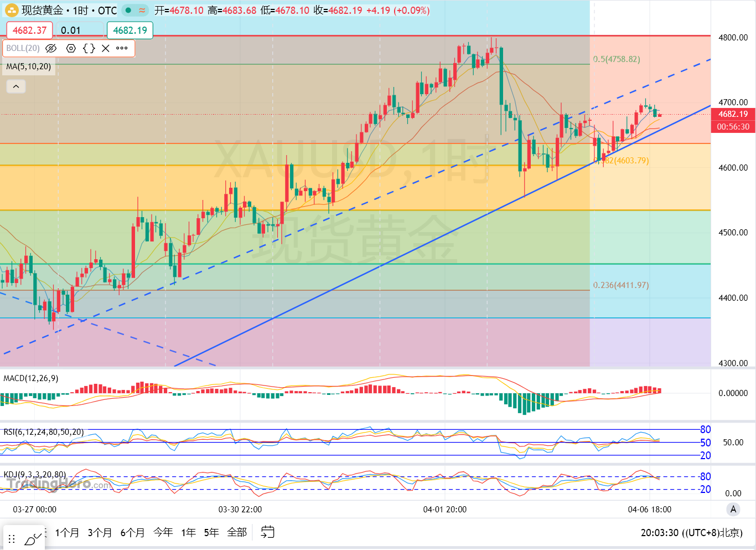Click the green market status dot
The image size is (756, 550).
tap(128, 10)
